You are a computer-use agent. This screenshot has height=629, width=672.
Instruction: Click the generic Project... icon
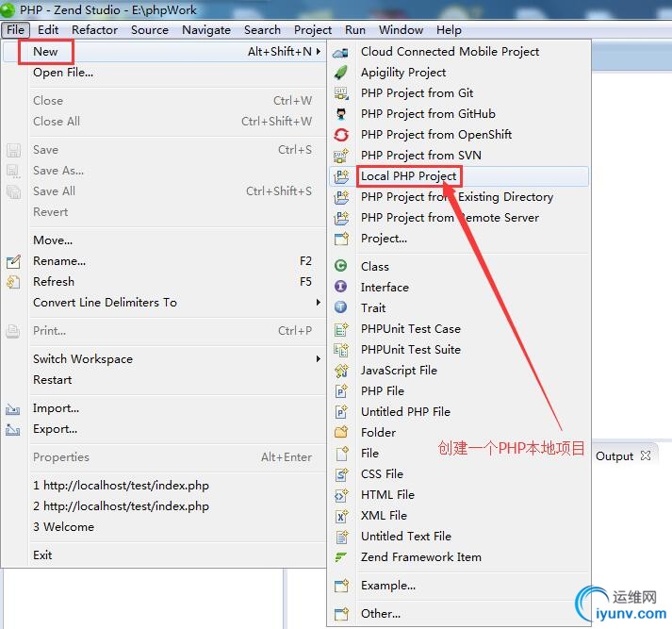coord(341,239)
